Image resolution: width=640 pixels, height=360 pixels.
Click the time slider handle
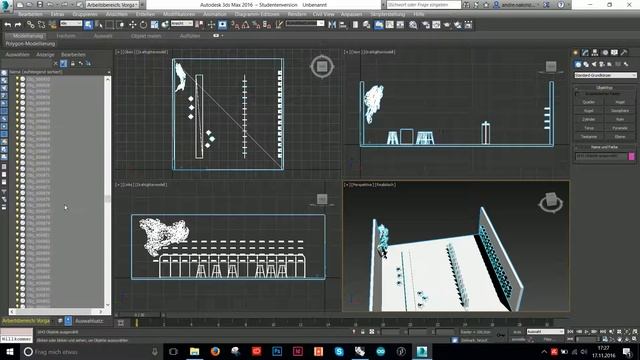[139, 315]
